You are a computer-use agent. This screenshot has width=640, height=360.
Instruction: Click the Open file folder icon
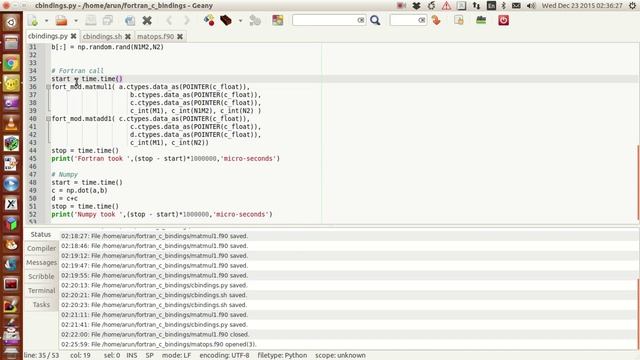point(61,20)
